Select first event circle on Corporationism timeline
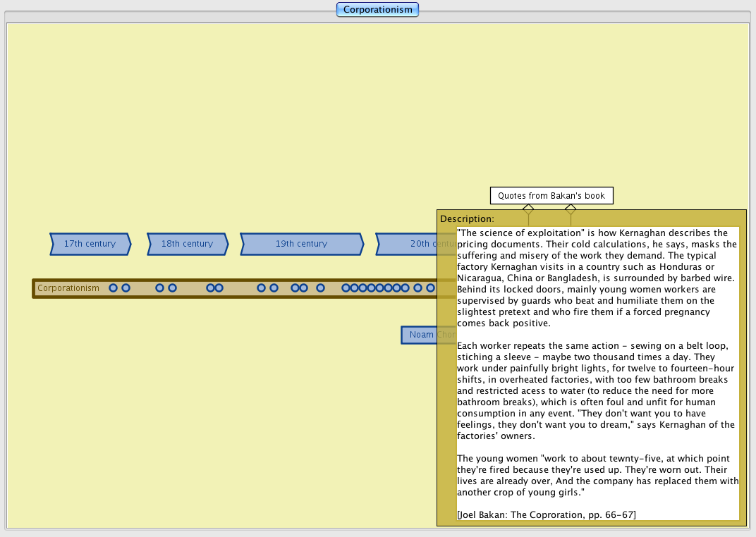The width and height of the screenshot is (756, 537). (113, 288)
